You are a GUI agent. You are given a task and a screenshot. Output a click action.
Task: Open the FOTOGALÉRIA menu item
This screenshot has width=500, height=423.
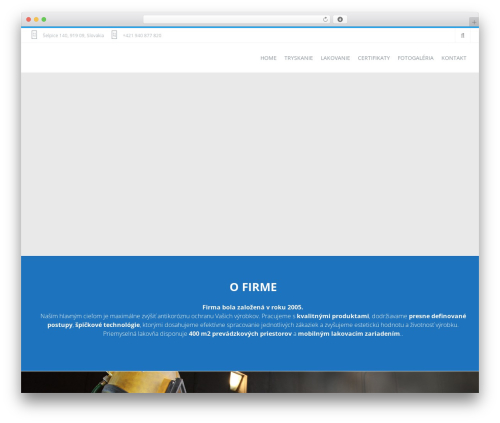click(415, 58)
